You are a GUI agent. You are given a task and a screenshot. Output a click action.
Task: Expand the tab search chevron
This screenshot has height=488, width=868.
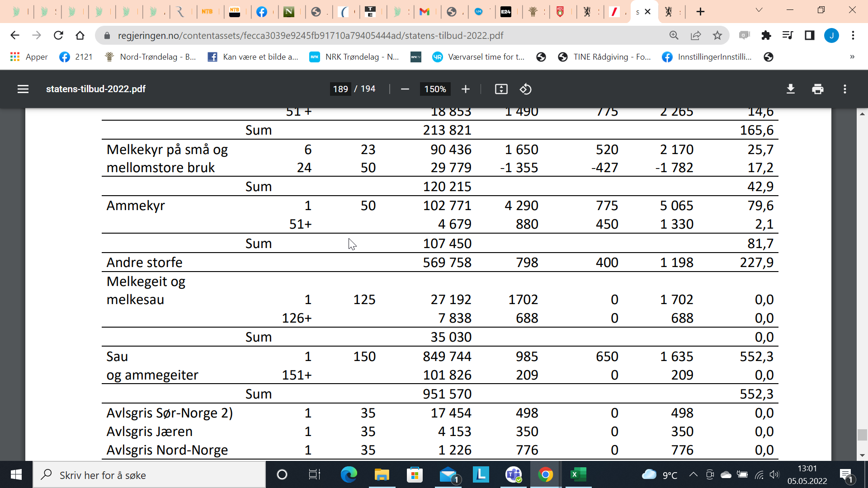[x=759, y=10]
